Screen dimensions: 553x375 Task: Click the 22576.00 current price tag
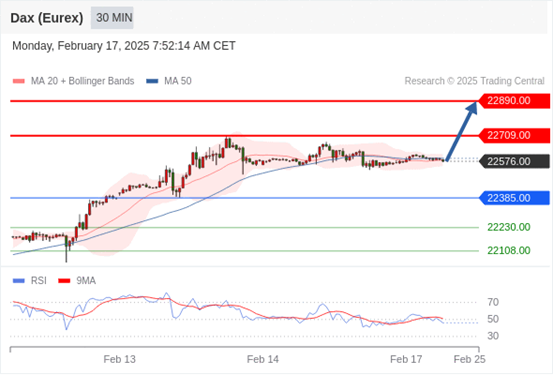tap(514, 162)
